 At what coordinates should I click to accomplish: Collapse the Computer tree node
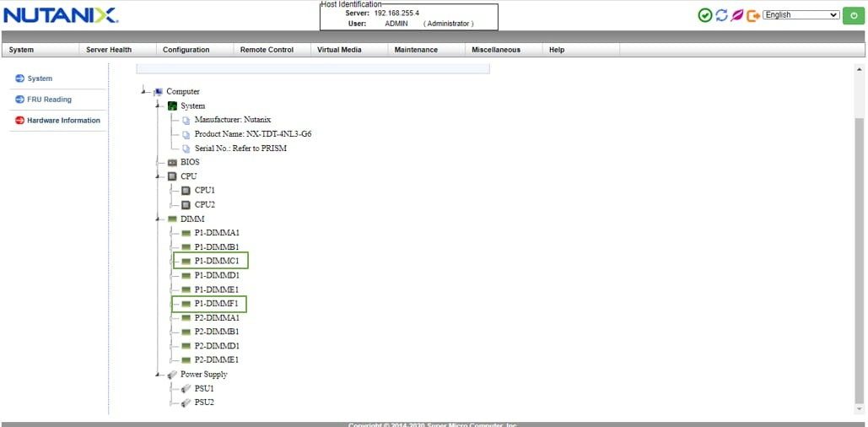click(144, 90)
